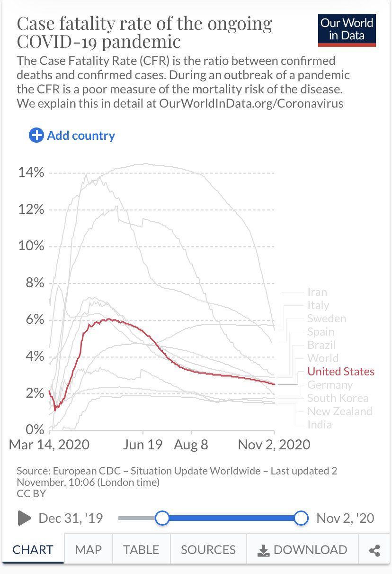Click the right timeline slider handle
The height and width of the screenshot is (574, 392).
[x=301, y=518]
